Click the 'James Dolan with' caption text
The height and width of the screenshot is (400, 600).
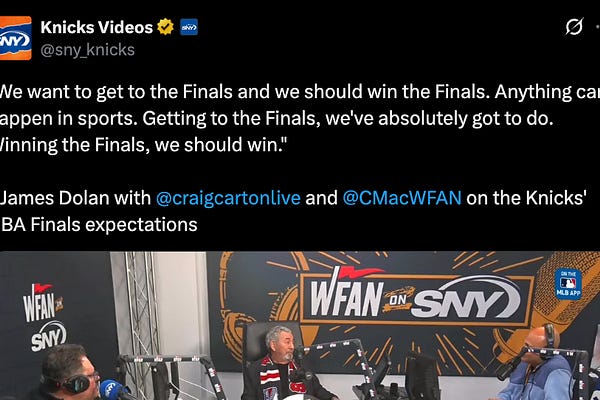76,198
